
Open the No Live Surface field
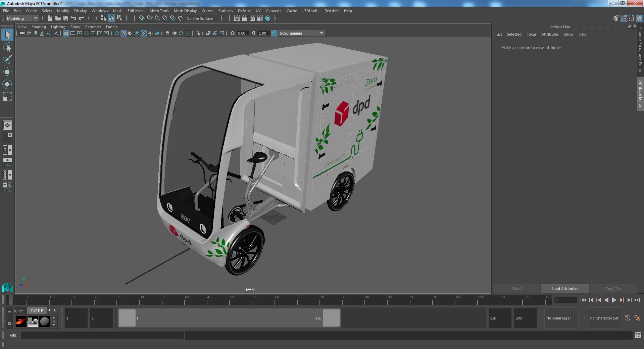click(x=201, y=18)
